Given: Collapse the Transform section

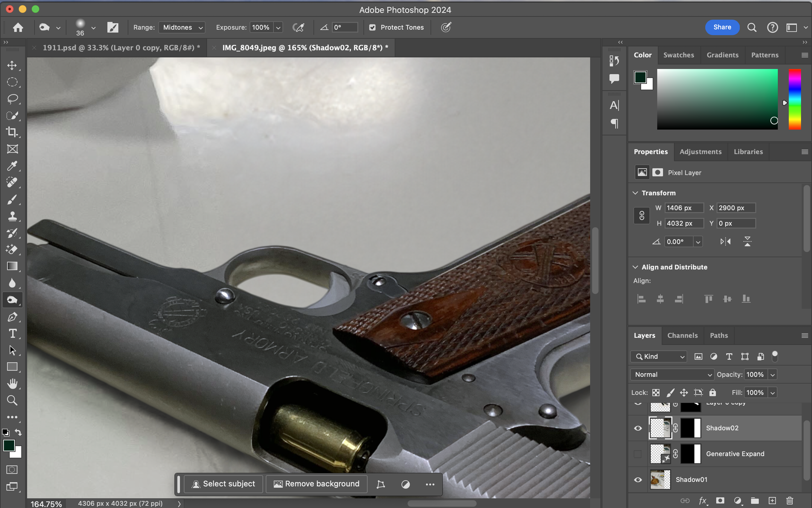Looking at the screenshot, I should 635,193.
